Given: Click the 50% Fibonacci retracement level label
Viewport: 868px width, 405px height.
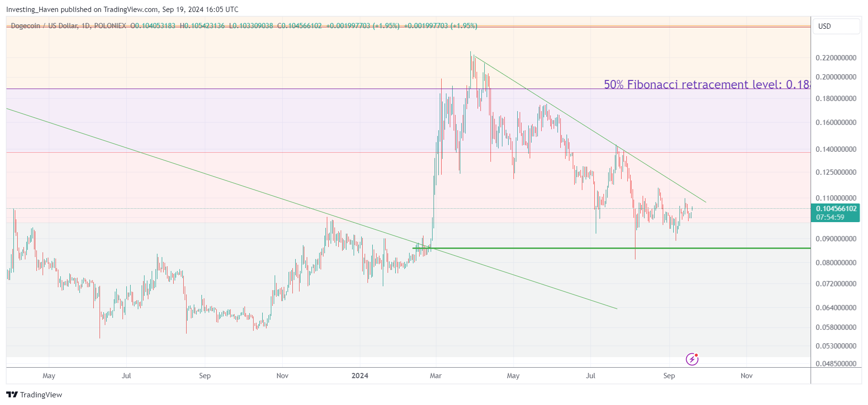Looking at the screenshot, I should [x=707, y=85].
